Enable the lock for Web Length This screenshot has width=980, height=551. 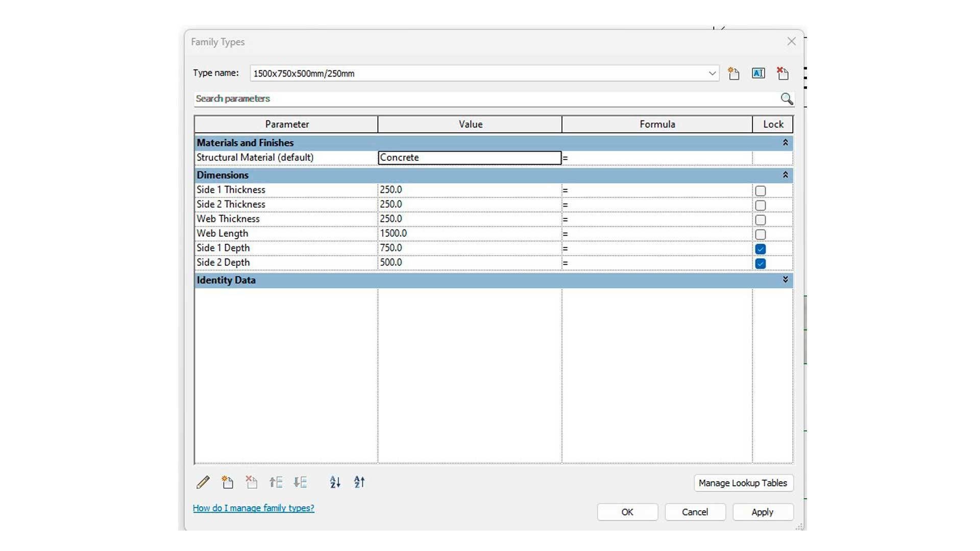click(x=760, y=235)
